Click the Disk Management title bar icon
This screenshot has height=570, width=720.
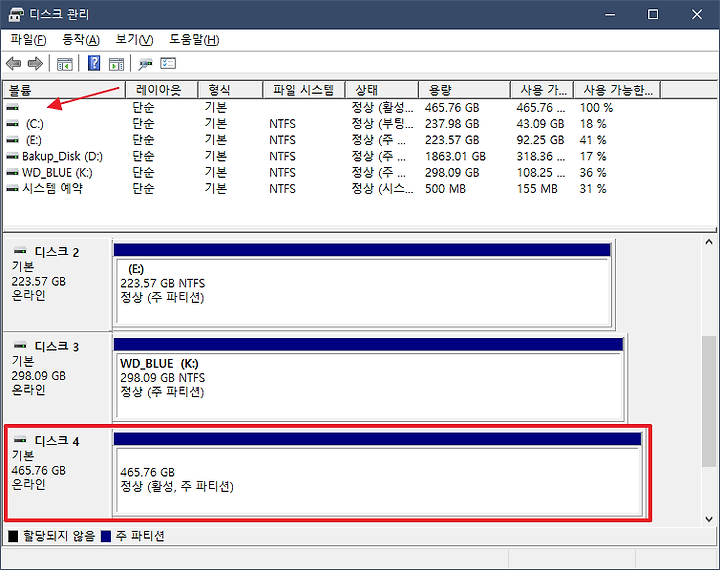(16, 15)
